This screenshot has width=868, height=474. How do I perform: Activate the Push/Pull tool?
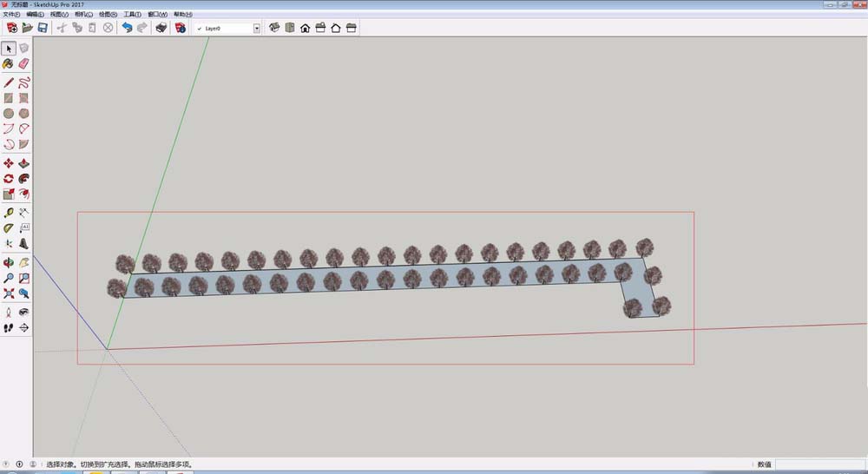tap(23, 163)
